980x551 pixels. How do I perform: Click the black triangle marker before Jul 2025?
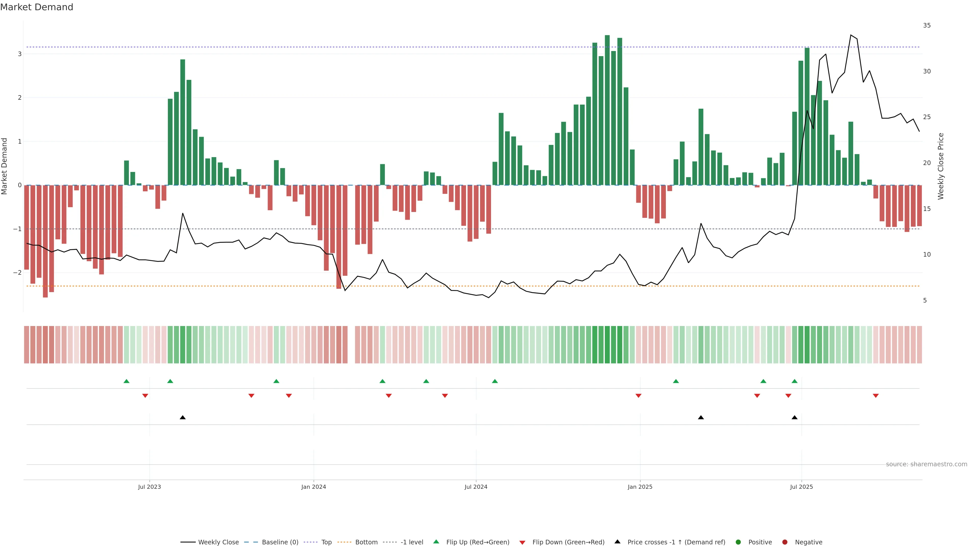[794, 418]
